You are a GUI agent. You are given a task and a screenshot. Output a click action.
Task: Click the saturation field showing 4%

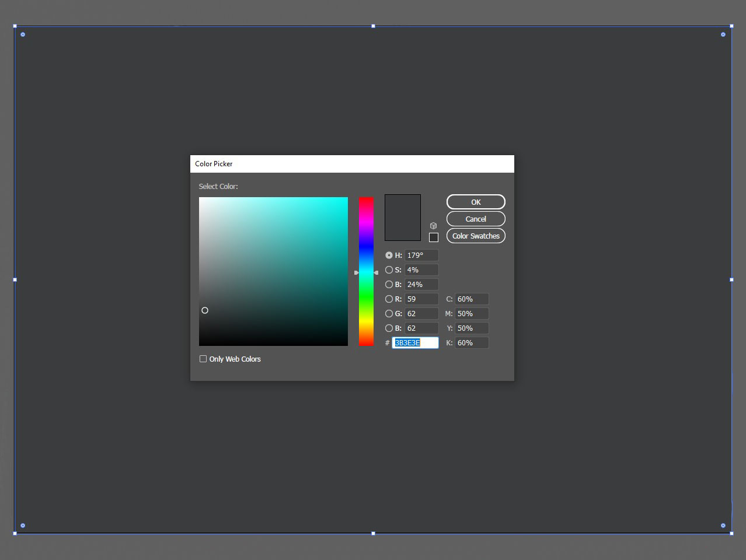[421, 270]
